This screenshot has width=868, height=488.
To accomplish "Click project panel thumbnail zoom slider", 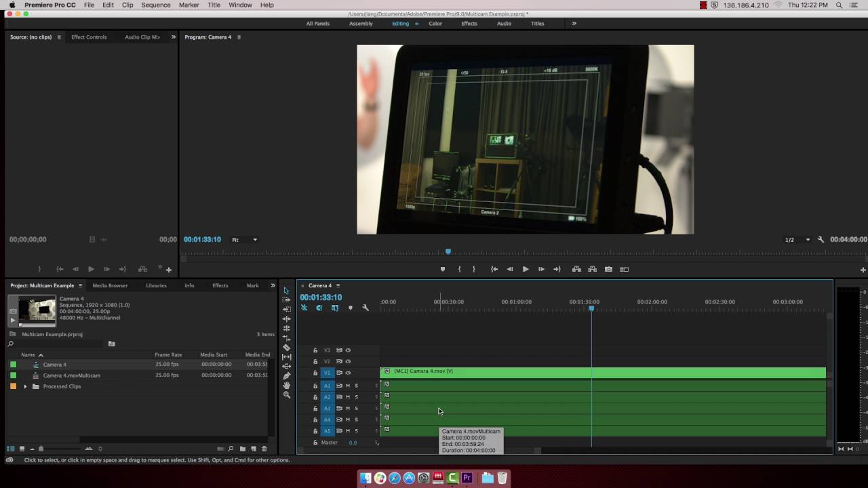I will tap(41, 449).
